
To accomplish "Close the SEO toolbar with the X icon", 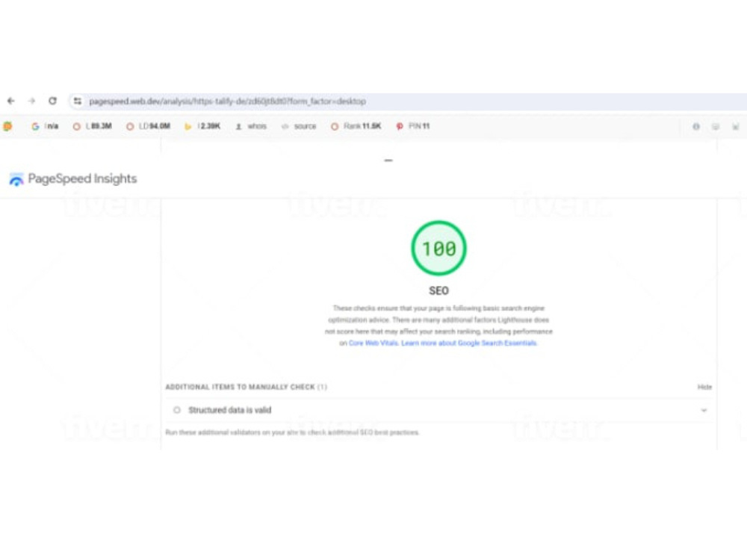I will pyautogui.click(x=736, y=127).
